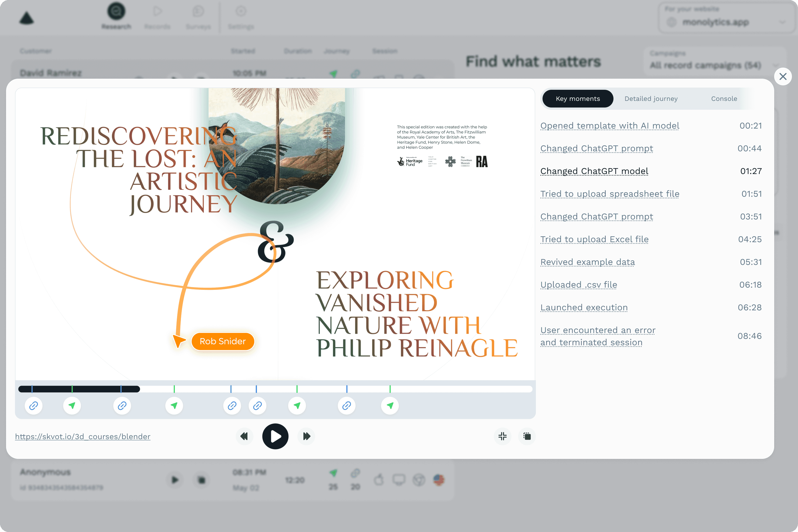
Task: Jump to Opened template with AI model
Action: (609, 126)
